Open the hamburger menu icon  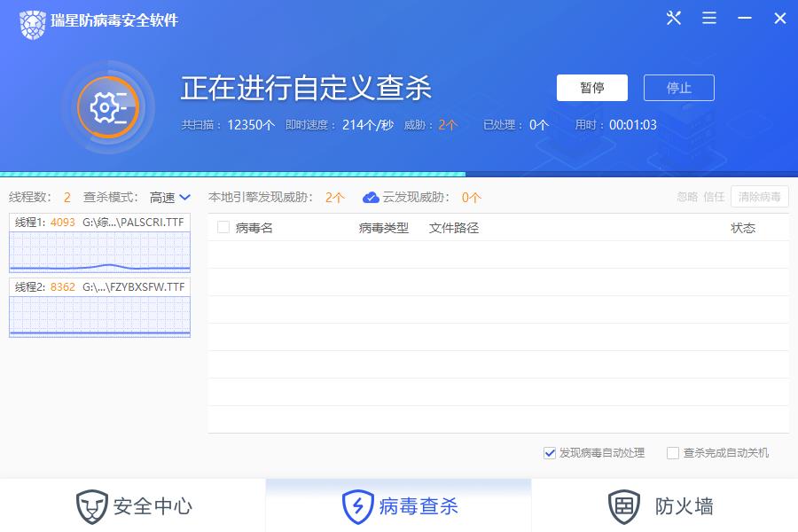point(709,19)
